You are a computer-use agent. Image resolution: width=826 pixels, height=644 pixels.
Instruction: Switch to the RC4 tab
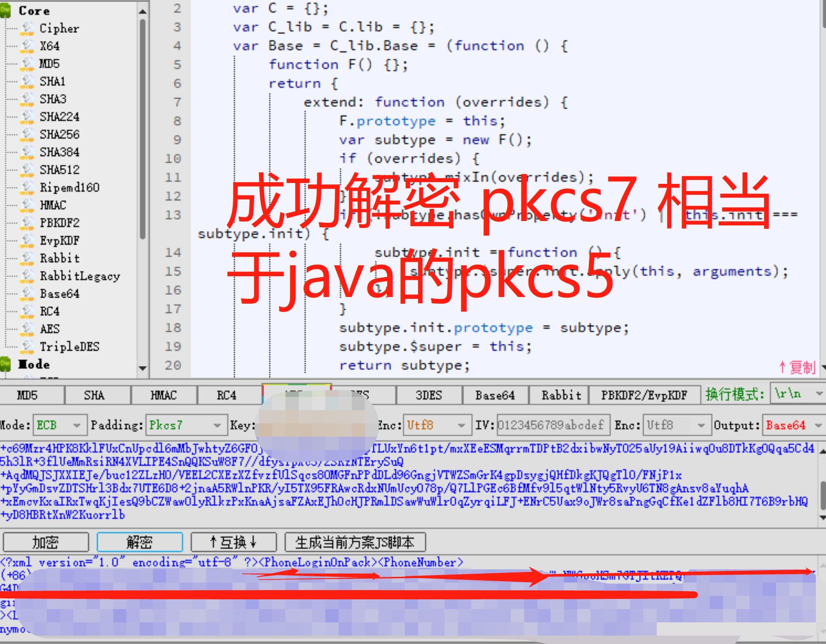[x=230, y=395]
